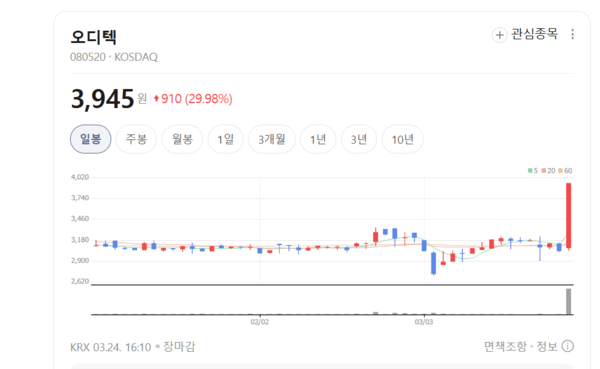Viewport: 600px width, 369px height.
Task: Click the 03/03 date axis label
Action: pyautogui.click(x=424, y=322)
